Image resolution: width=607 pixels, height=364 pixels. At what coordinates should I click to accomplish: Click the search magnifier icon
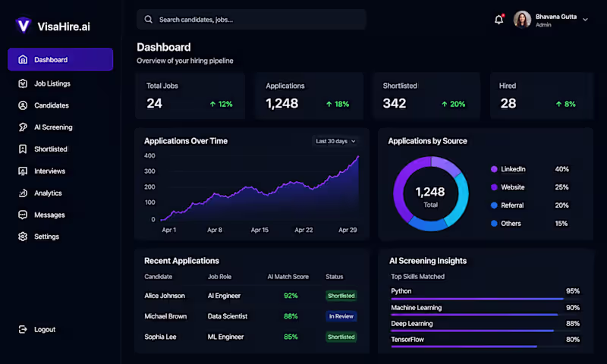pyautogui.click(x=148, y=20)
